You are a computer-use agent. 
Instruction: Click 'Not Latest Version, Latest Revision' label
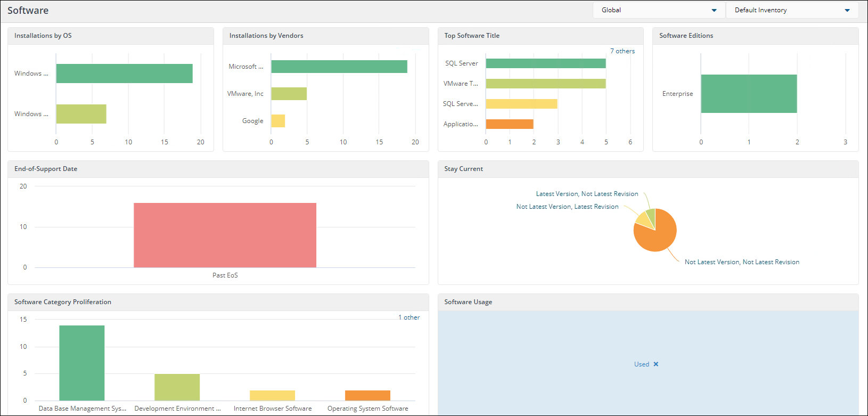click(567, 207)
